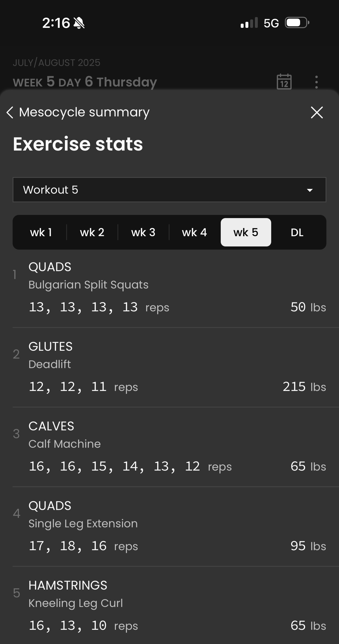Expand the Workout 5 dropdown

(169, 190)
